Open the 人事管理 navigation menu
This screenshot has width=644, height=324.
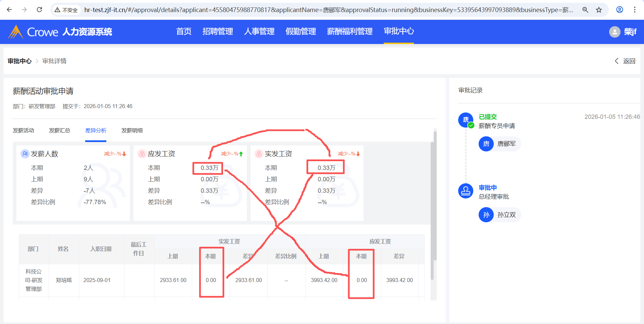(259, 32)
